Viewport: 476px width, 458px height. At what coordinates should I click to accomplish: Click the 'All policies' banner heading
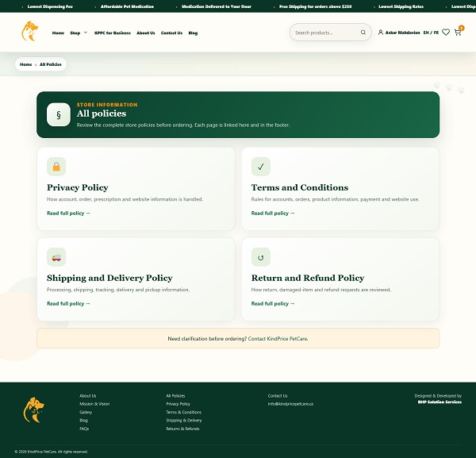[x=102, y=114]
